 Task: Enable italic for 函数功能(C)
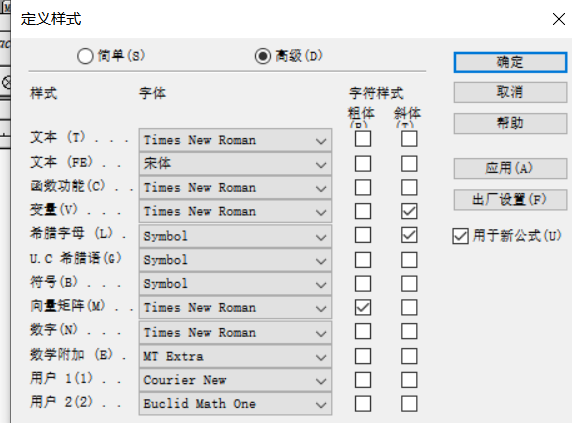[409, 187]
